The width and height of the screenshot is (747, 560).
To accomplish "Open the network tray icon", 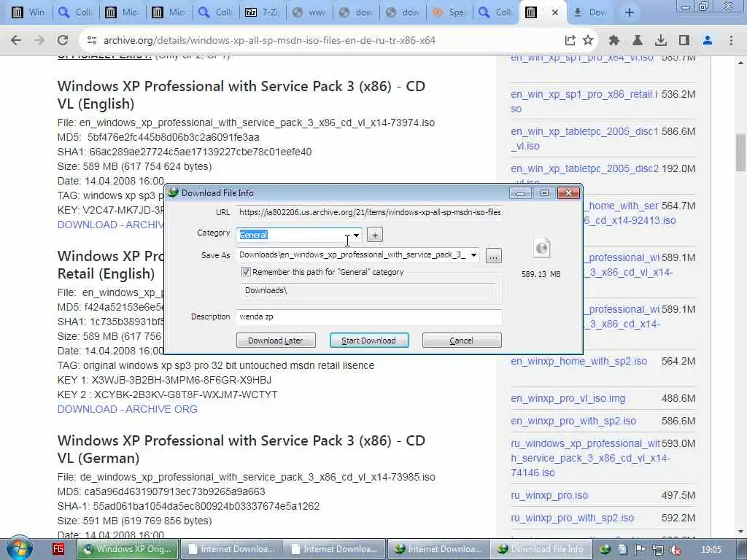I will [658, 550].
